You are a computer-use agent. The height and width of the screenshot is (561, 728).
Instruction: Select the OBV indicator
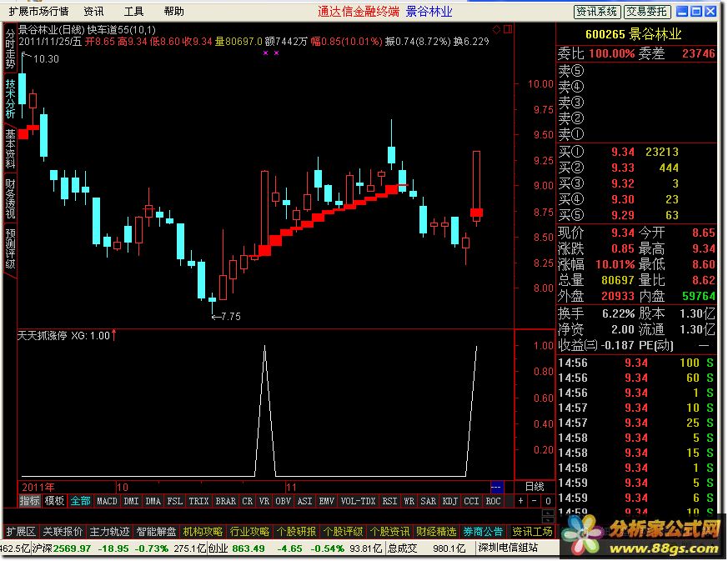tap(284, 501)
